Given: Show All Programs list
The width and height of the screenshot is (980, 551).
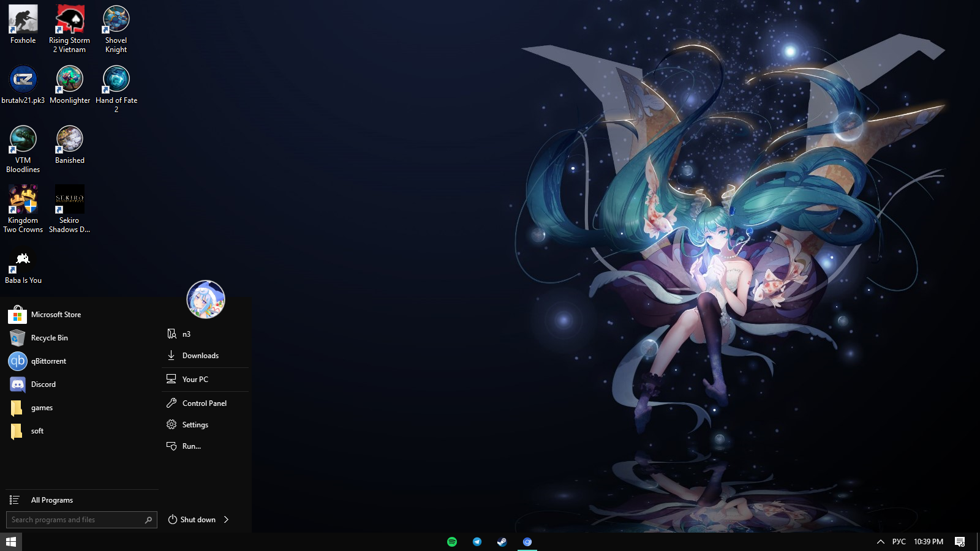Looking at the screenshot, I should 82,500.
